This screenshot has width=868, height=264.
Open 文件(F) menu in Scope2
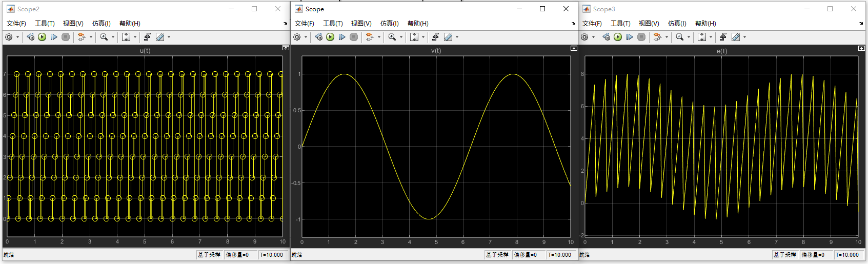[16, 24]
